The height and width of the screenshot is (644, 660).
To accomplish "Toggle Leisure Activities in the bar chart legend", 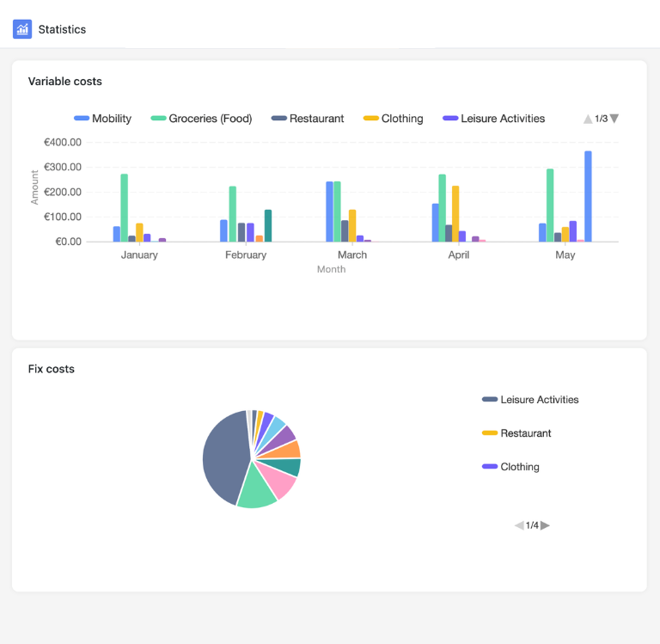I will [x=494, y=119].
